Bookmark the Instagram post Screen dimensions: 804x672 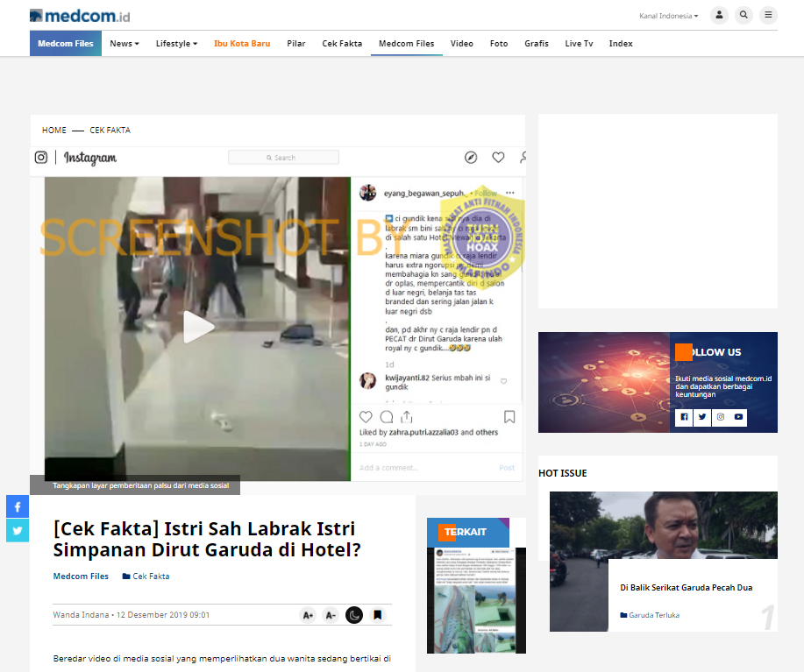(x=509, y=417)
